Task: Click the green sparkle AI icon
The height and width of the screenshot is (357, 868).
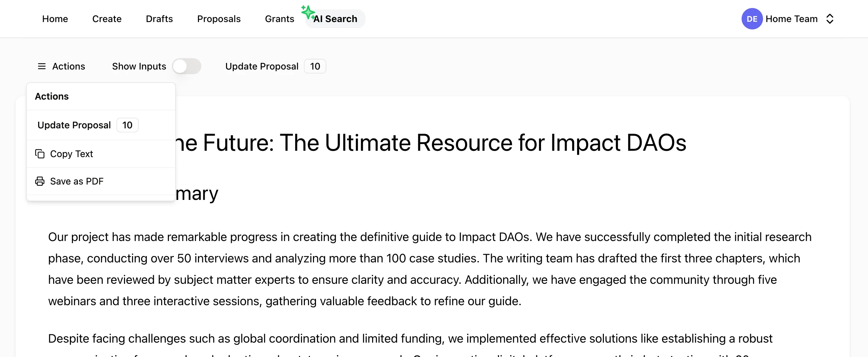Action: coord(308,12)
